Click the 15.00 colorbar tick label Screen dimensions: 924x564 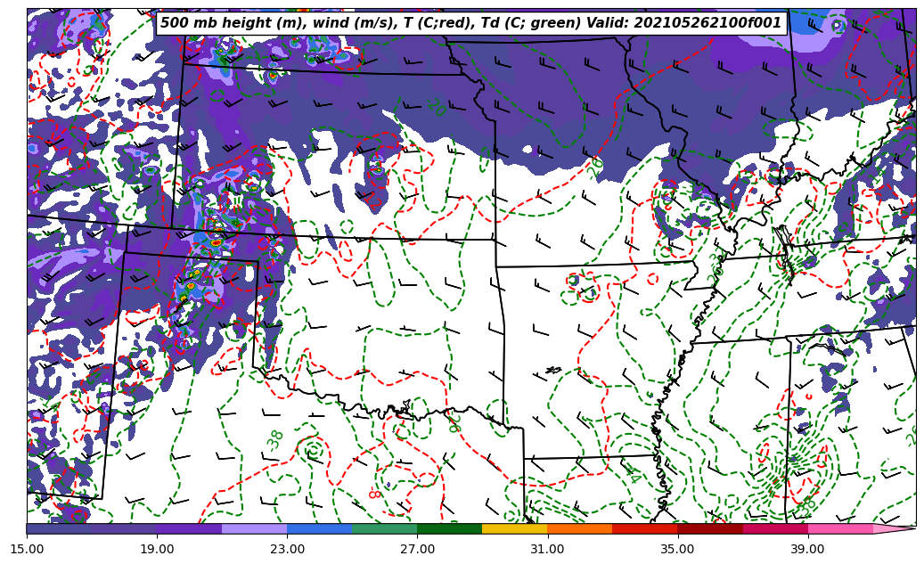pos(27,550)
